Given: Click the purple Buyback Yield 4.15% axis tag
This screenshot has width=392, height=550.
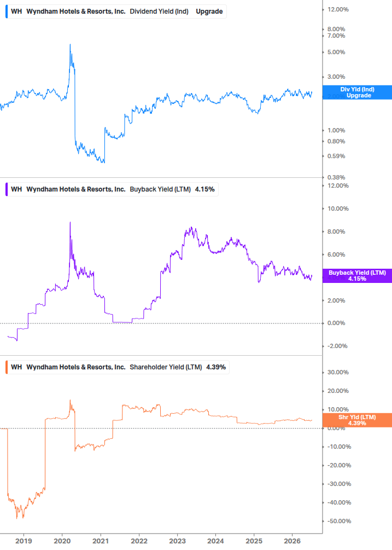Looking at the screenshot, I should pos(357,276).
